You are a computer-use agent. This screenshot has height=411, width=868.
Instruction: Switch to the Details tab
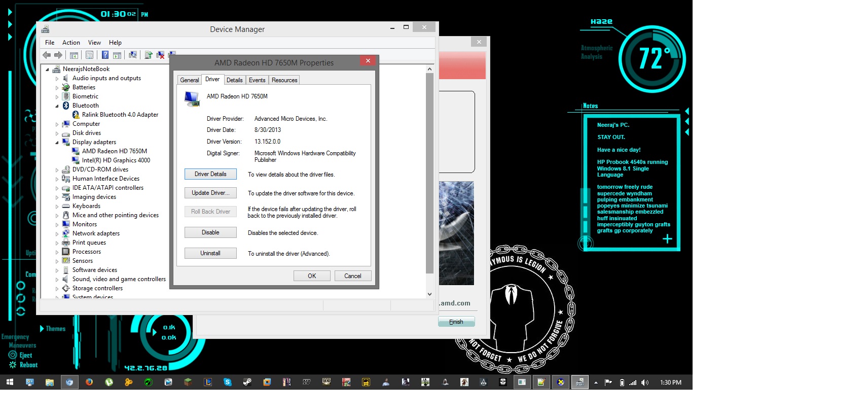pyautogui.click(x=234, y=80)
